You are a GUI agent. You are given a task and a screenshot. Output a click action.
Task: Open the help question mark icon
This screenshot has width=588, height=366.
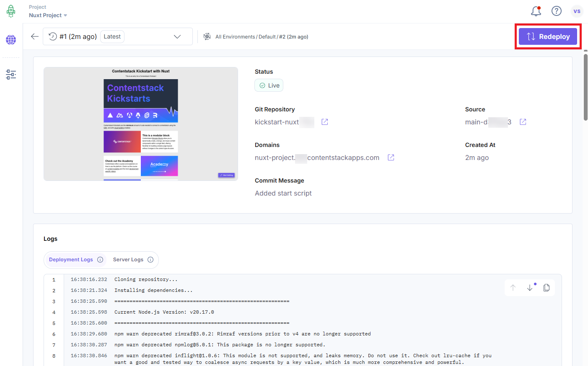pyautogui.click(x=557, y=11)
